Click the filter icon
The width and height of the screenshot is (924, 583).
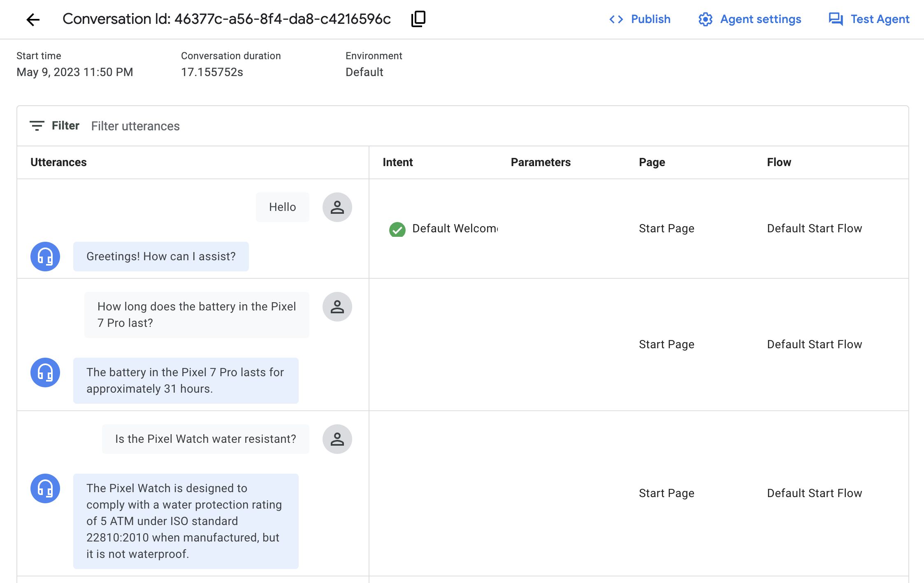pos(36,126)
